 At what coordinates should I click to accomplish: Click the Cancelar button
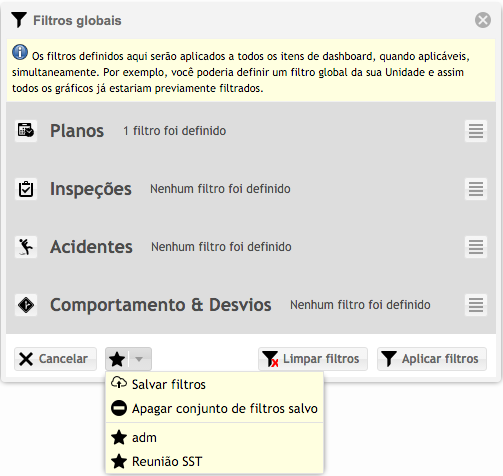55,359
